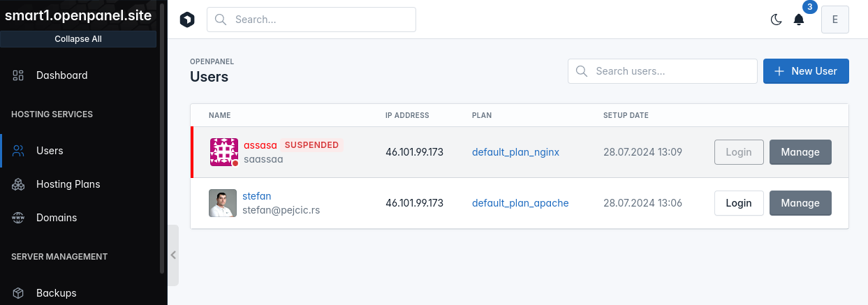Click the sidebar vertical scrollbar
This screenshot has width=868, height=305.
click(x=163, y=140)
